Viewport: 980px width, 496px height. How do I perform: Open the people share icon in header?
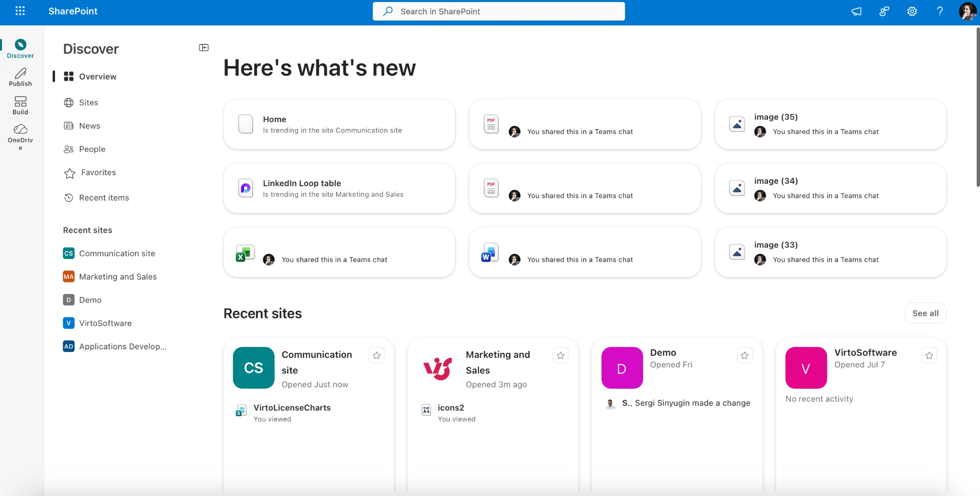884,11
